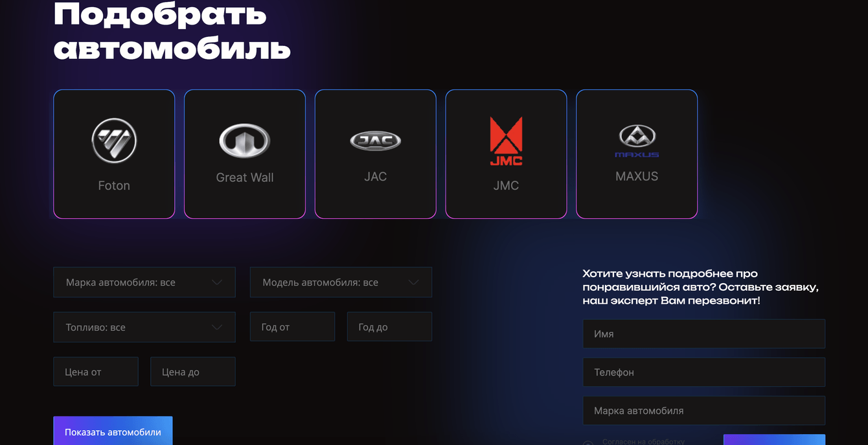Click the Показать автомобили button
868x445 pixels.
pos(113,431)
